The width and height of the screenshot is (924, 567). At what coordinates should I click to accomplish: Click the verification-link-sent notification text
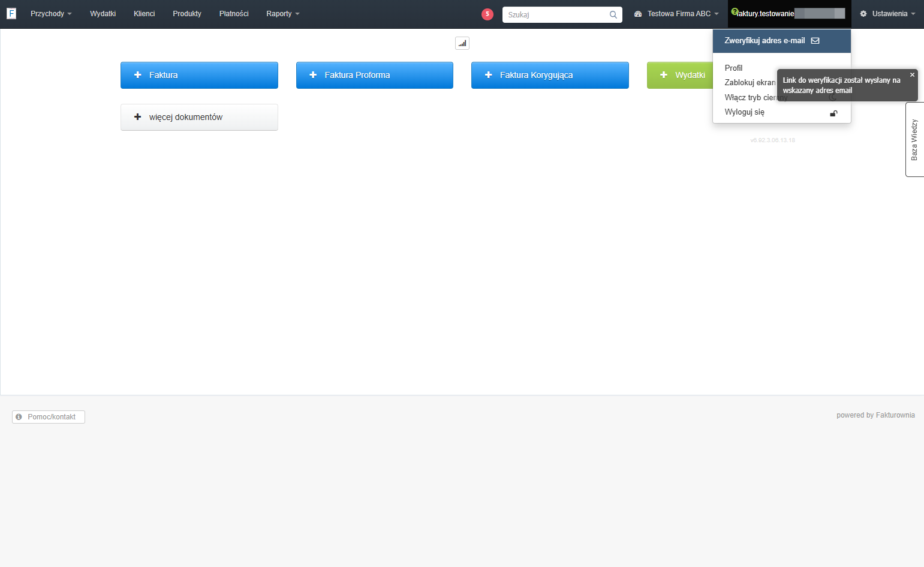(841, 85)
